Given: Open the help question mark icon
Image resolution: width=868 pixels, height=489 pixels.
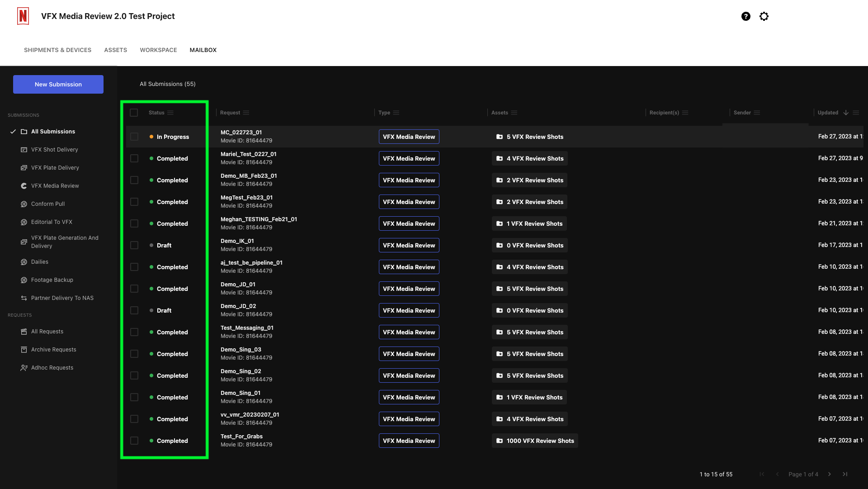Looking at the screenshot, I should tap(746, 16).
